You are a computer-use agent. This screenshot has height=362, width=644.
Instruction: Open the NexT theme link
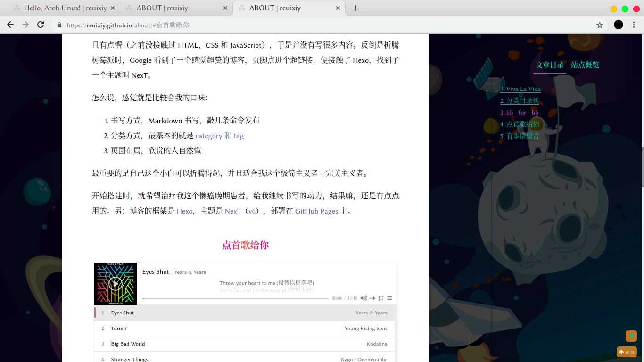[x=233, y=211]
